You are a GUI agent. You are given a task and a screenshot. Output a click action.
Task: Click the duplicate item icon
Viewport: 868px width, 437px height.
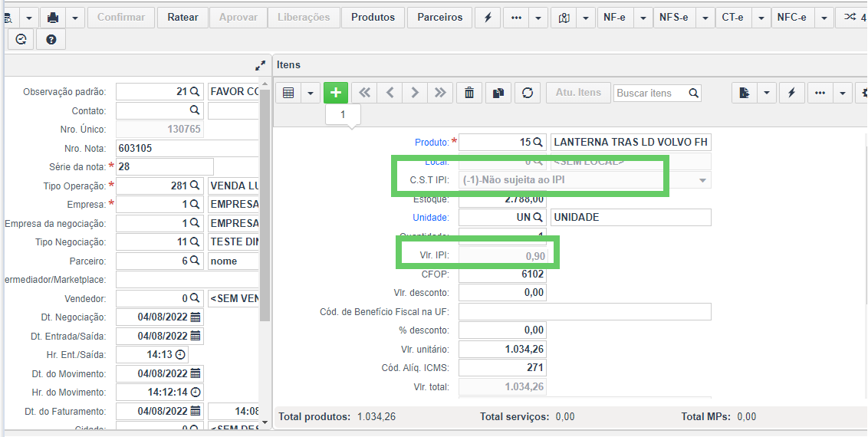click(x=498, y=93)
